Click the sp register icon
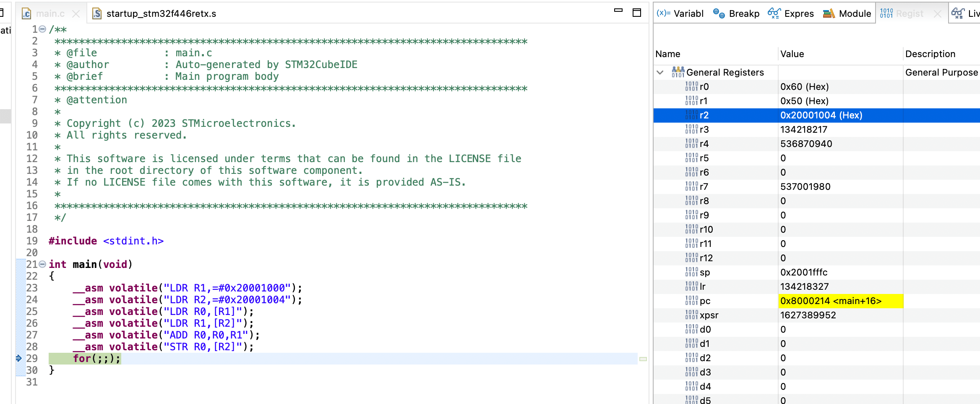This screenshot has height=404, width=980. (x=692, y=272)
